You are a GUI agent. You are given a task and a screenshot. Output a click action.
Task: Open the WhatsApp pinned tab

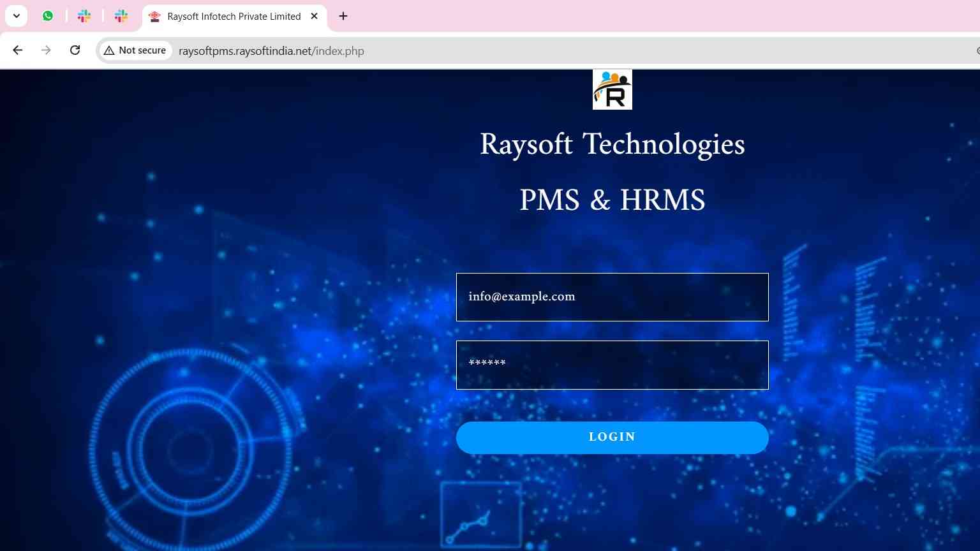pos(48,16)
